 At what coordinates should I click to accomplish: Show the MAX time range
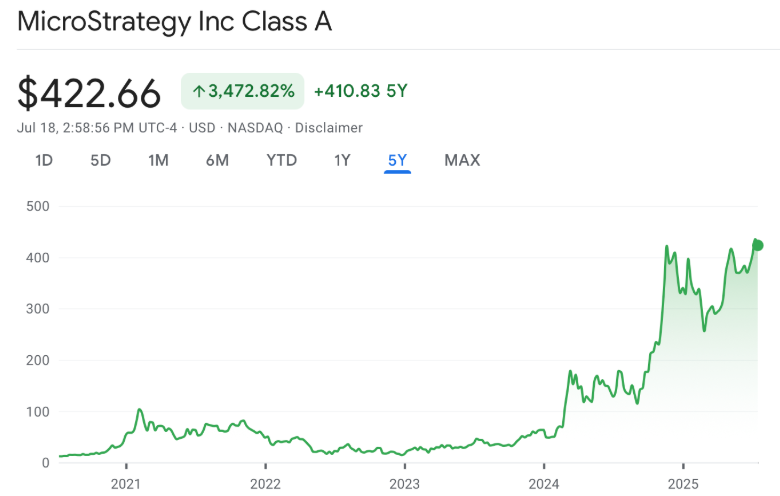pyautogui.click(x=462, y=160)
